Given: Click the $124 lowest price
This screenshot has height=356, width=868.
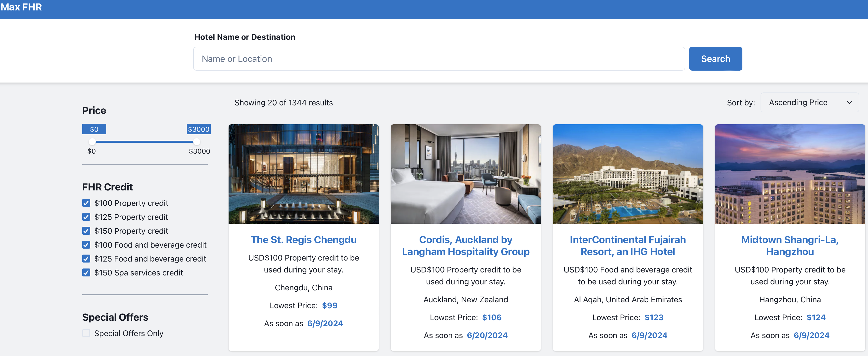Looking at the screenshot, I should pos(816,317).
